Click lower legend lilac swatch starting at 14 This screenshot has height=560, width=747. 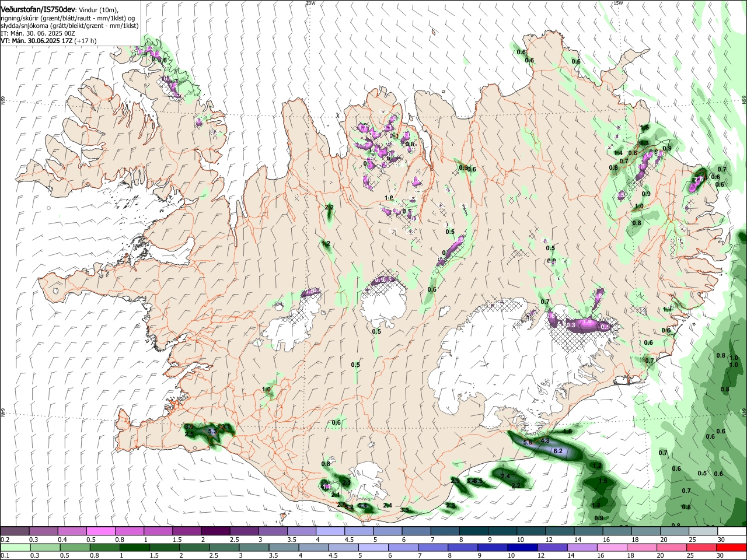[582, 547]
